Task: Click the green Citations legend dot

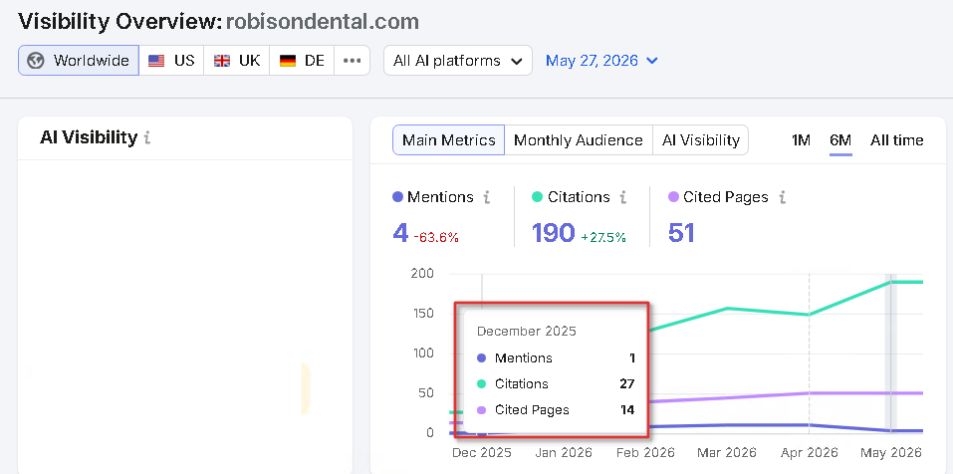Action: coord(537,197)
